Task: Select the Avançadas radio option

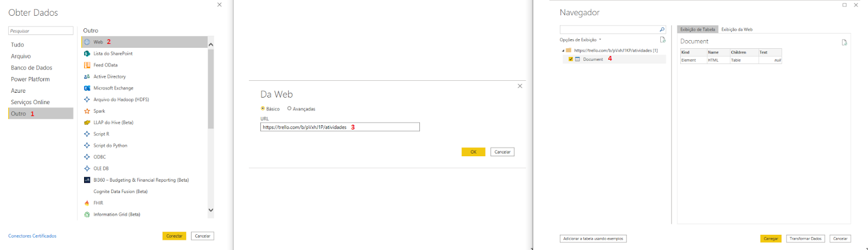Action: coord(290,108)
